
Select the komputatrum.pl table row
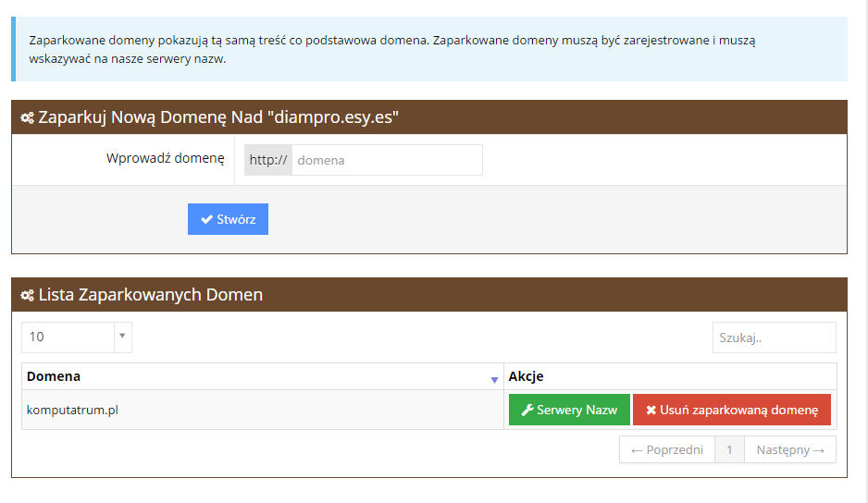tap(429, 410)
